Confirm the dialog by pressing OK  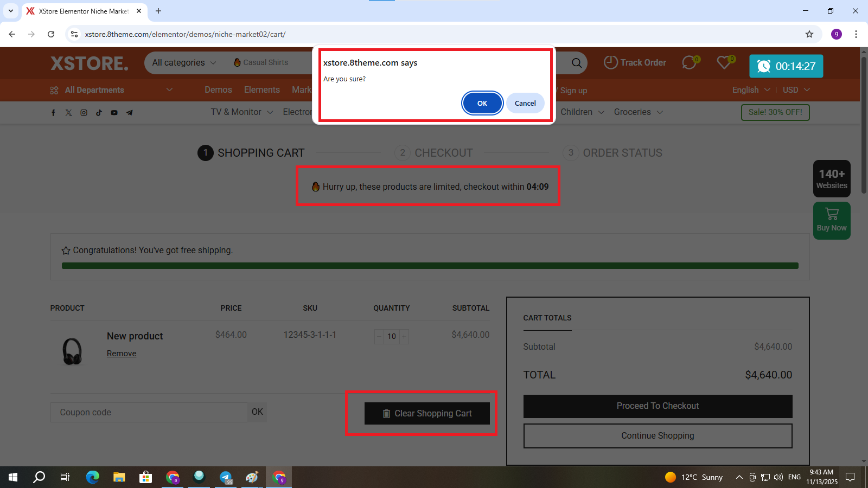[x=482, y=103]
